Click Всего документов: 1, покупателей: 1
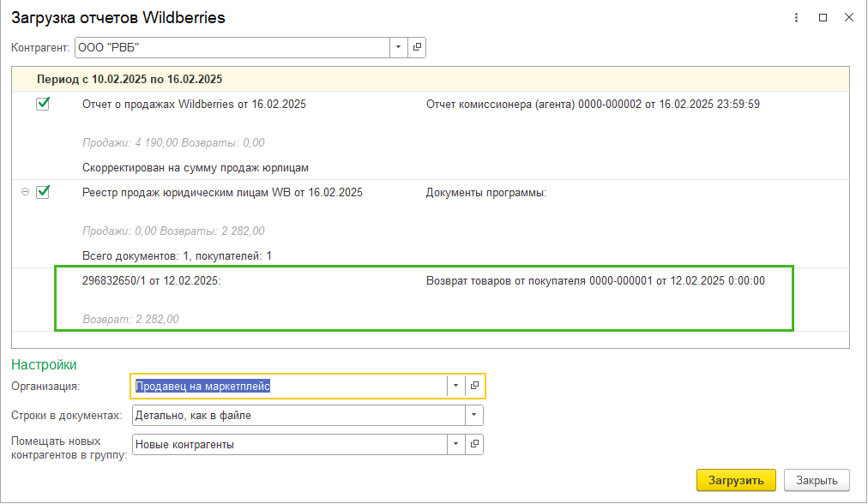This screenshot has height=504, width=868. point(178,256)
